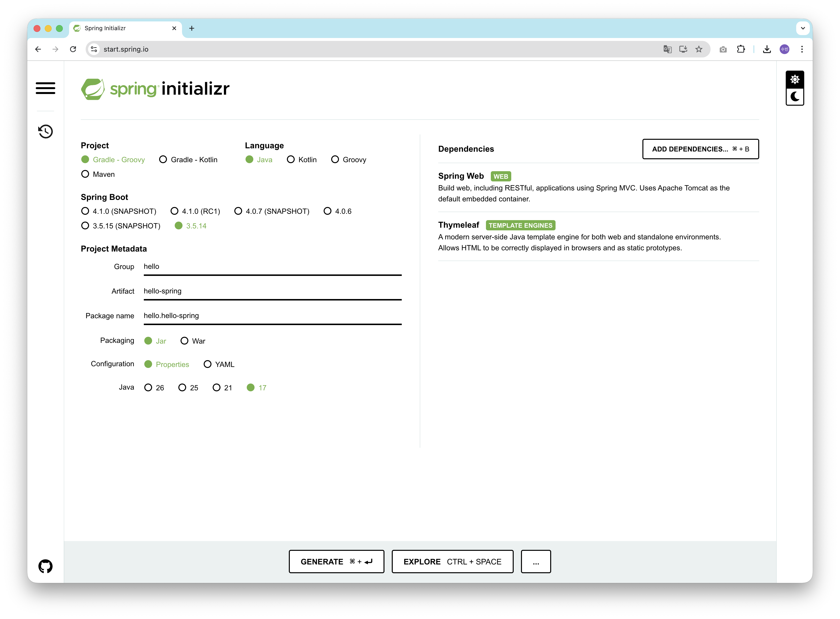Select Spring Boot 3.5.15 (SNAPSHOT)
The height and width of the screenshot is (619, 840).
point(121,226)
